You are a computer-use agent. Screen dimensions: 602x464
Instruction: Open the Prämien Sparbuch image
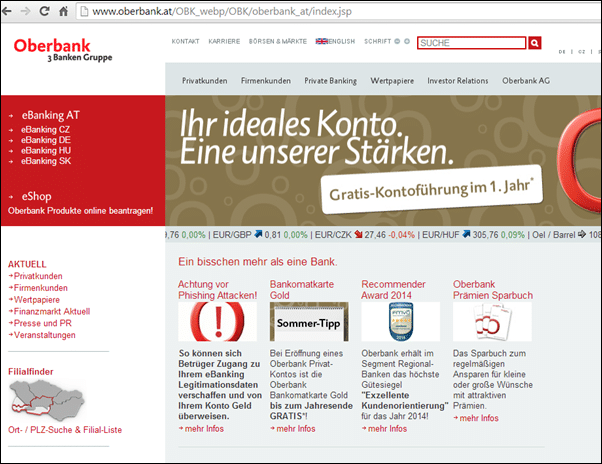pos(492,322)
